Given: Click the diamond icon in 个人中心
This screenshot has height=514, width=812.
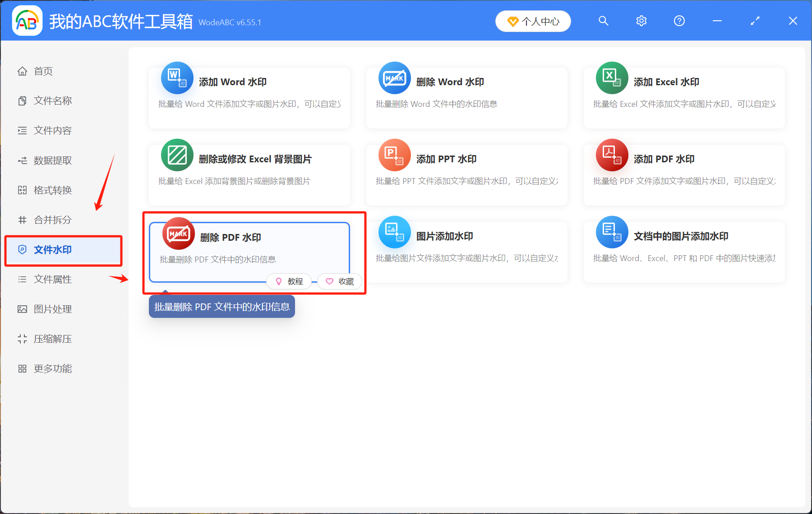Looking at the screenshot, I should (513, 22).
